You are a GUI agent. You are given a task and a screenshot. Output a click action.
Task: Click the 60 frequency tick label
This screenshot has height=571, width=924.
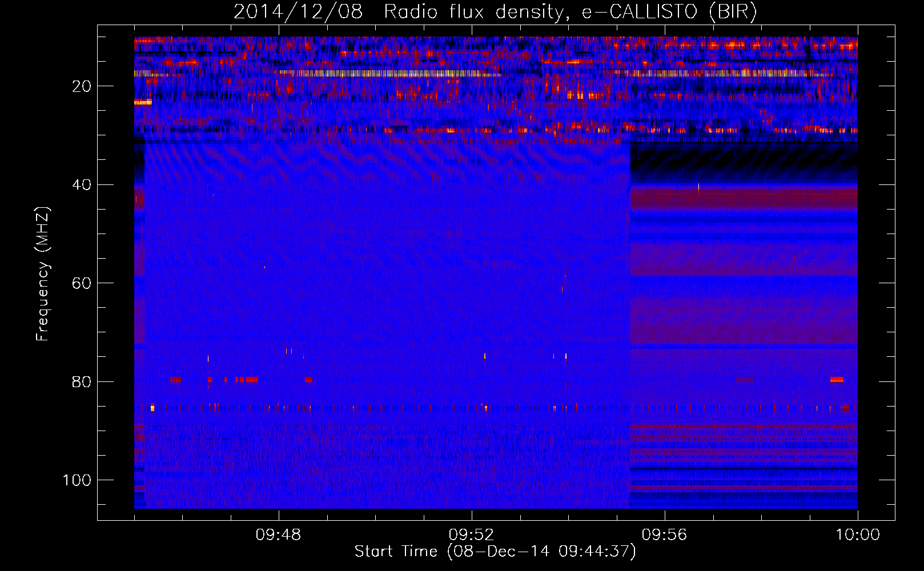(x=82, y=283)
